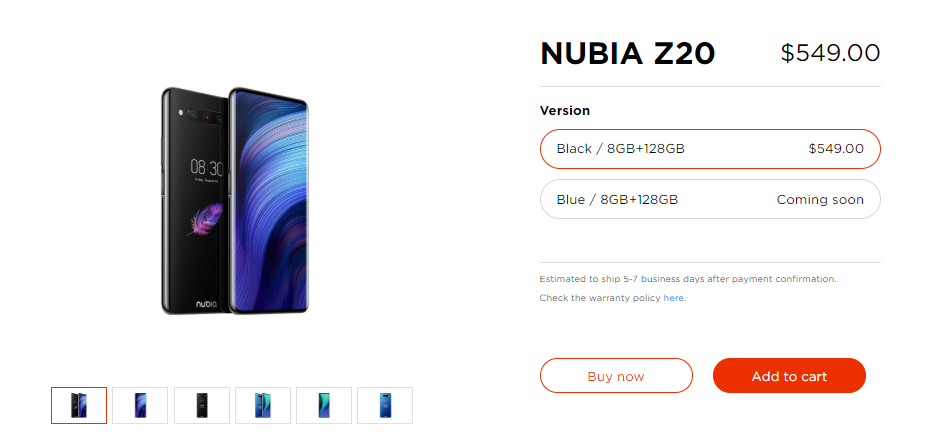
Task: Click the NUBIA Z20 product title
Action: point(627,54)
